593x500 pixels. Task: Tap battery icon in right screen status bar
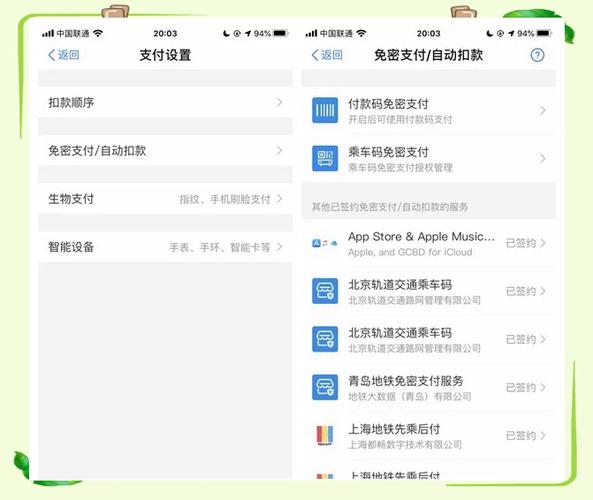(x=543, y=33)
